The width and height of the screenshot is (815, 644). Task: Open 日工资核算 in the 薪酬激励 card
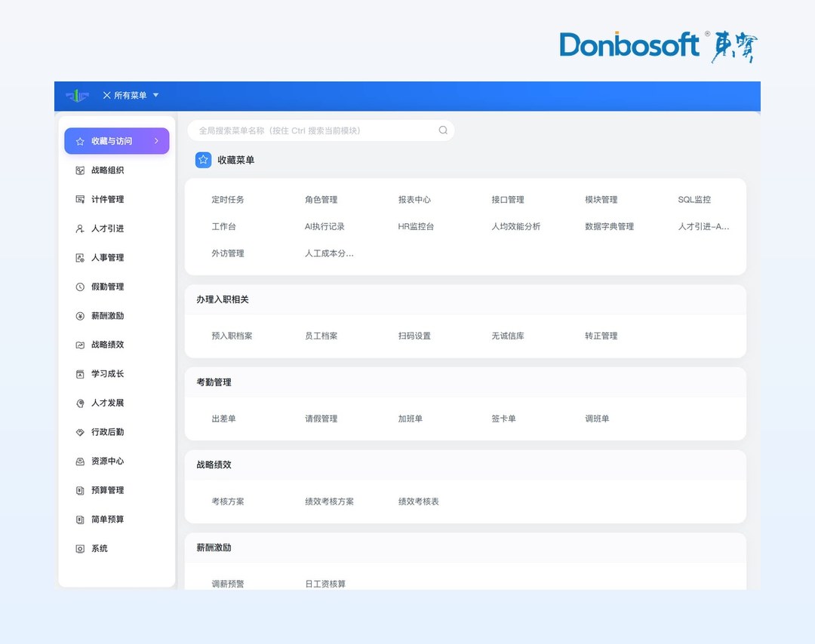pyautogui.click(x=325, y=584)
